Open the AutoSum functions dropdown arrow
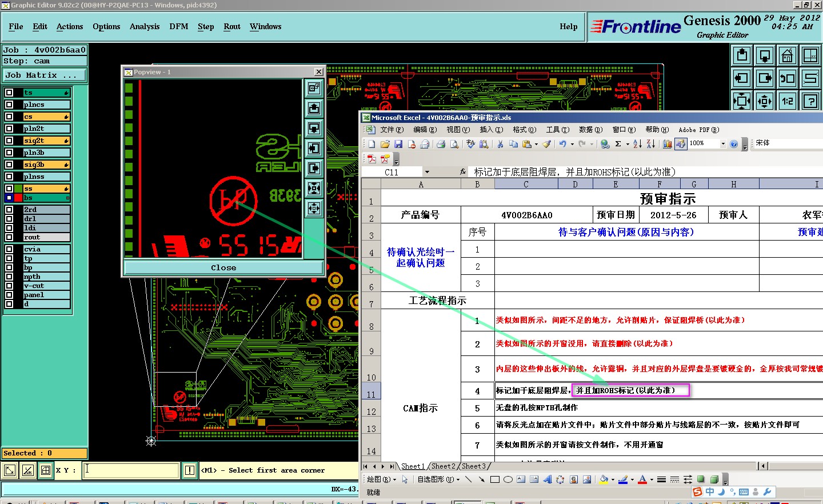The image size is (823, 504). coord(627,144)
